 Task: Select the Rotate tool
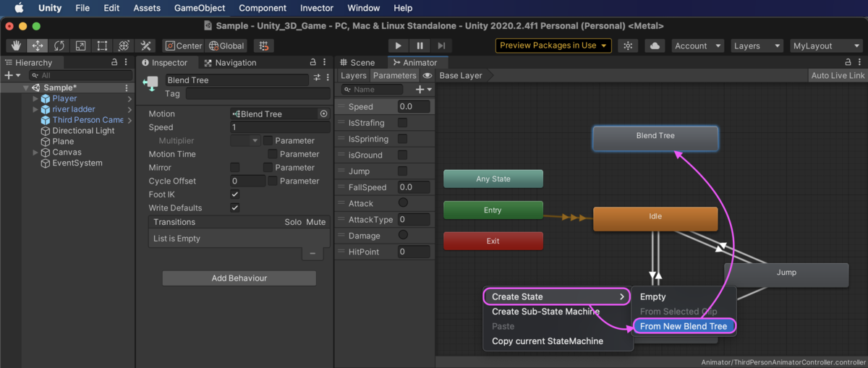click(x=59, y=46)
